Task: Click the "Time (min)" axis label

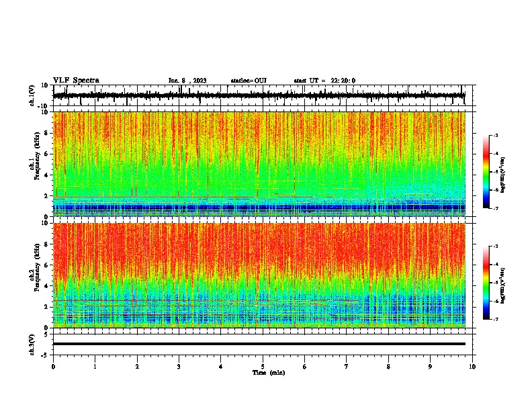Action: (269, 373)
